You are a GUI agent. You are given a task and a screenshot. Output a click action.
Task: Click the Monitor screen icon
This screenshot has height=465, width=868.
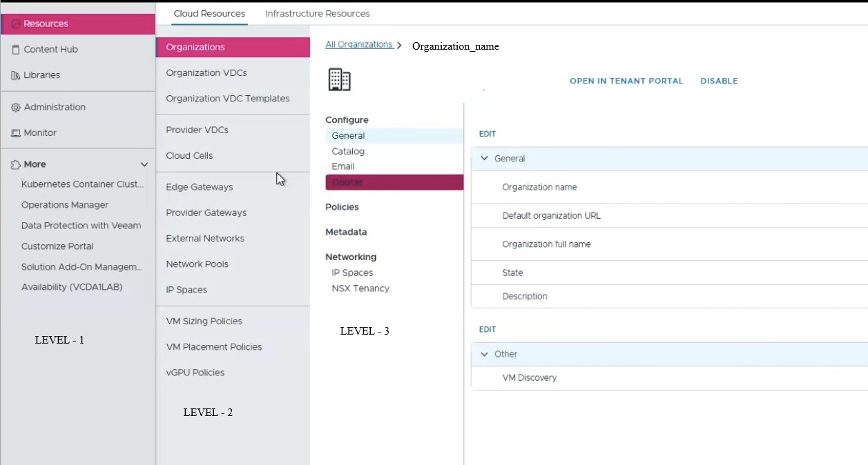[x=15, y=133]
